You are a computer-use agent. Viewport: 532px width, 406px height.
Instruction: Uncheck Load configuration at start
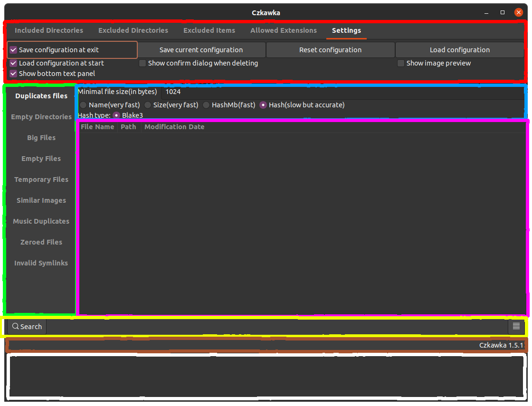13,63
